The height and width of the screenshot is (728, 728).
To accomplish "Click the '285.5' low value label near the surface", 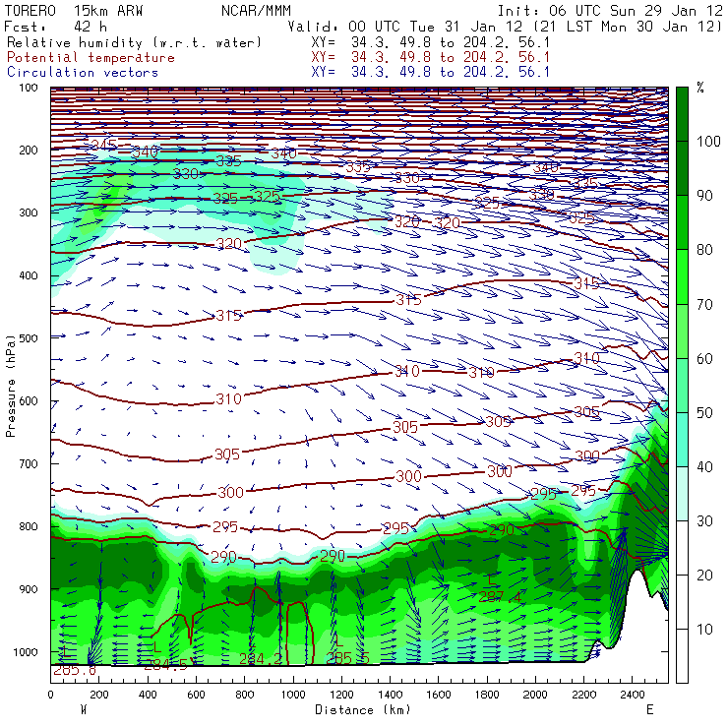I will click(347, 658).
